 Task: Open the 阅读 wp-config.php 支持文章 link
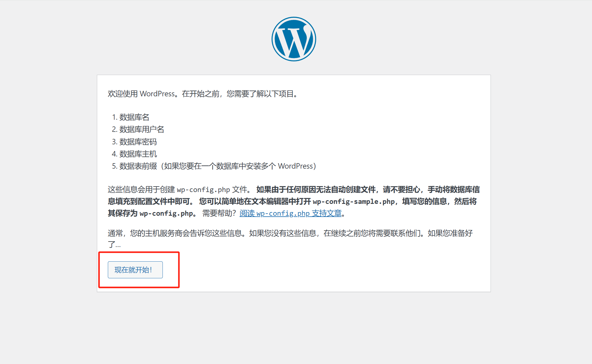(291, 213)
